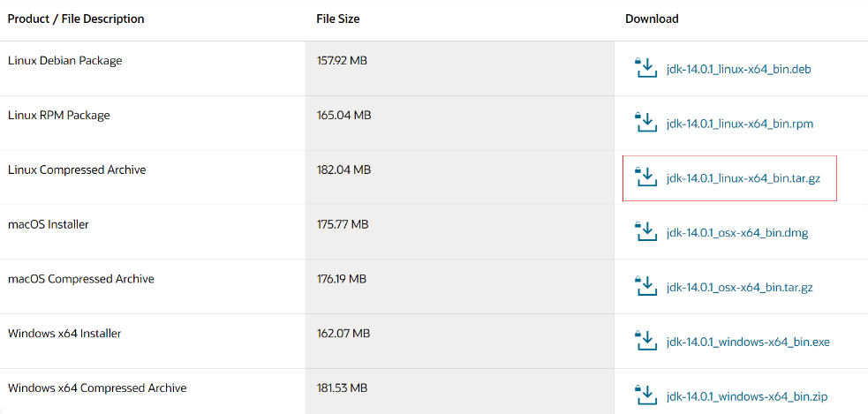Click the download icon beside the Linux RPM file
Image resolution: width=868 pixels, height=414 pixels.
point(646,124)
